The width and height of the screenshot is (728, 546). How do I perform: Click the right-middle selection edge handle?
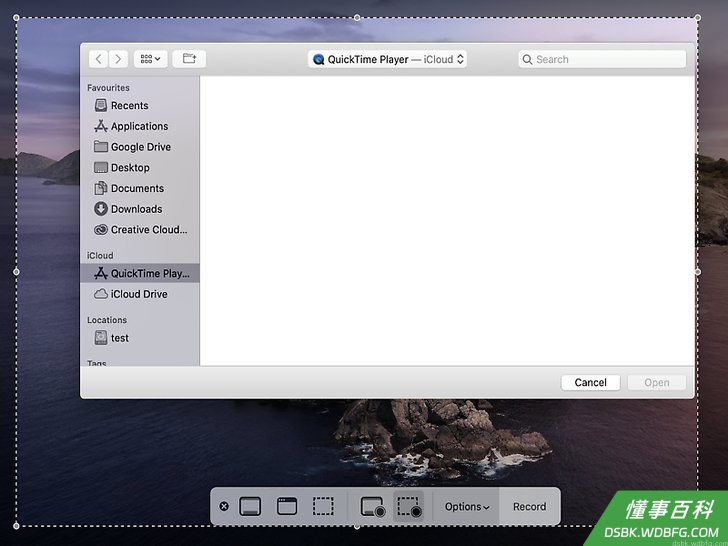(698, 272)
